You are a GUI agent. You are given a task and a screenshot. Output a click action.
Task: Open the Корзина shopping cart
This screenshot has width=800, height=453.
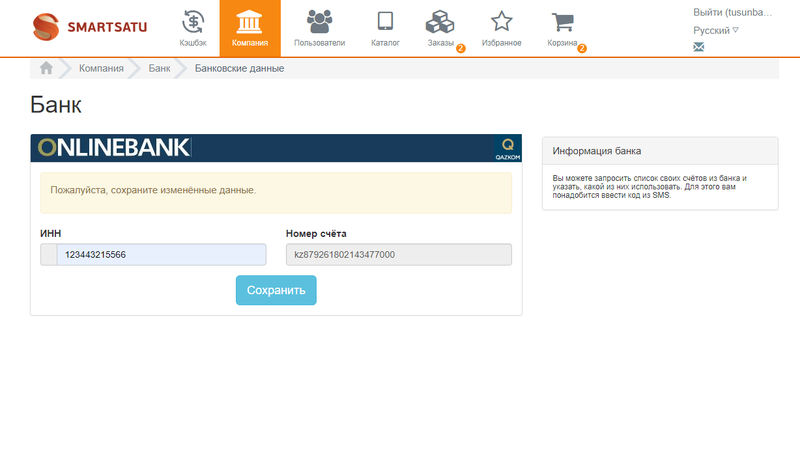pos(562,29)
